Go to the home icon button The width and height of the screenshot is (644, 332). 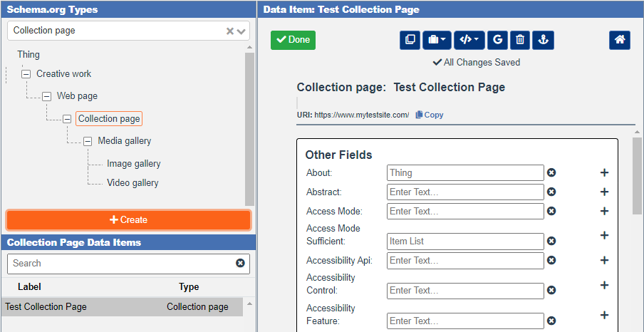click(x=620, y=40)
